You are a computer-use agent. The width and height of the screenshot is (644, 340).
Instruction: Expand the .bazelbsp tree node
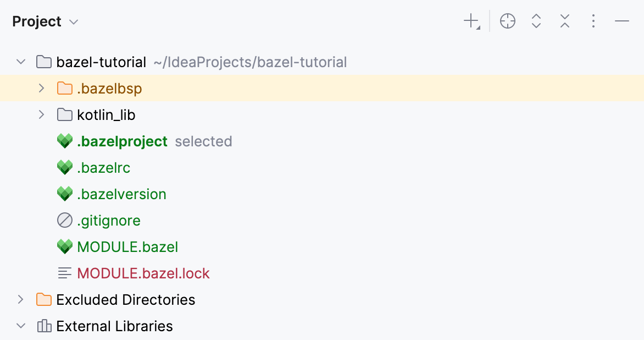(42, 88)
